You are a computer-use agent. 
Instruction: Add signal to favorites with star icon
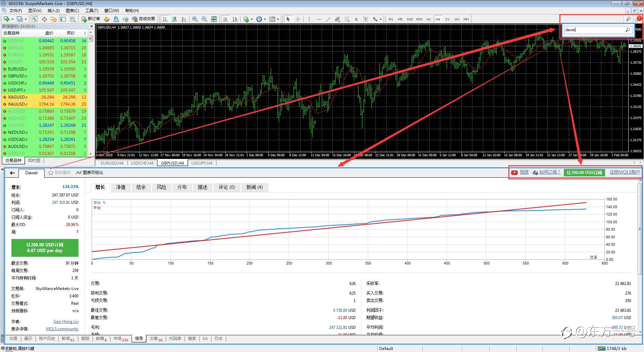pos(51,173)
